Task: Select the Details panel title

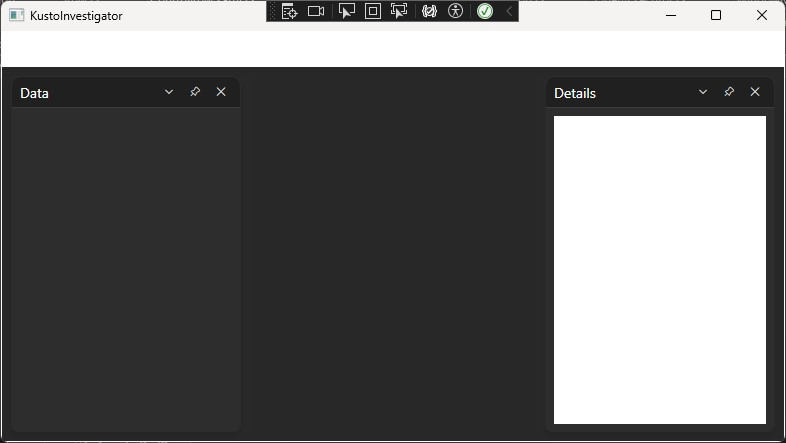Action: [575, 93]
